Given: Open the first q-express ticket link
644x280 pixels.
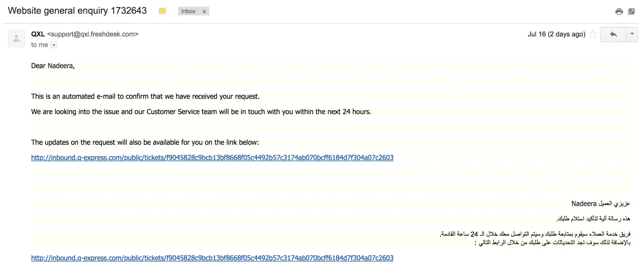Looking at the screenshot, I should 212,158.
